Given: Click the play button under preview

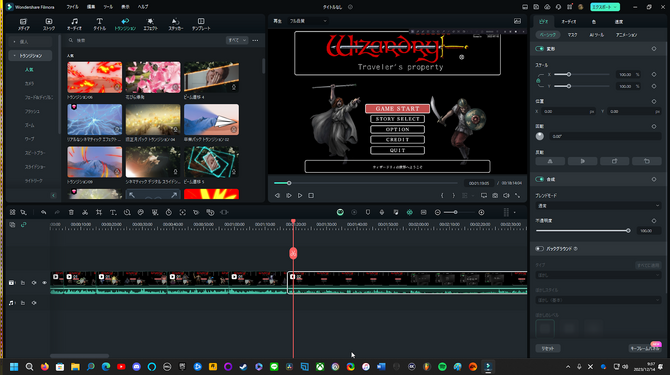Looking at the screenshot, I should point(300,196).
